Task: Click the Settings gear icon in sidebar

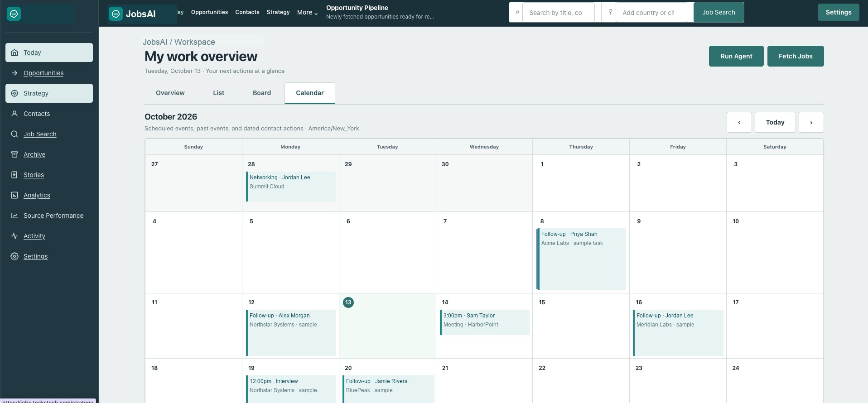Action: click(14, 256)
